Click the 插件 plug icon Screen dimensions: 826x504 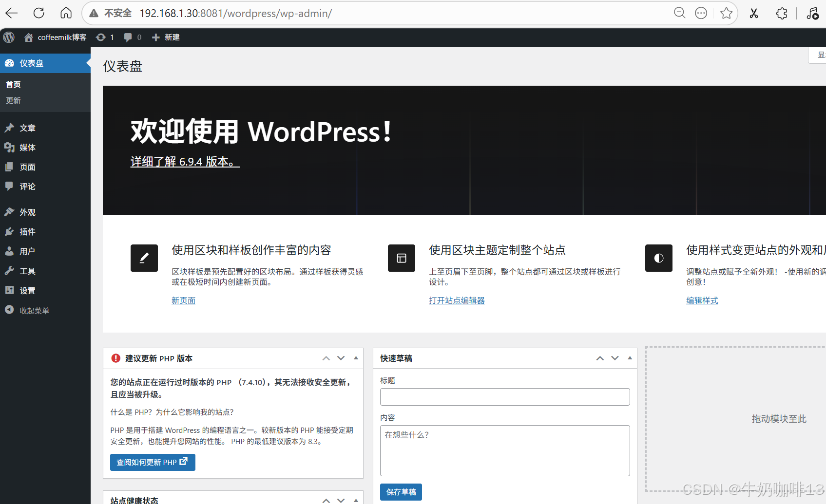[x=9, y=231]
